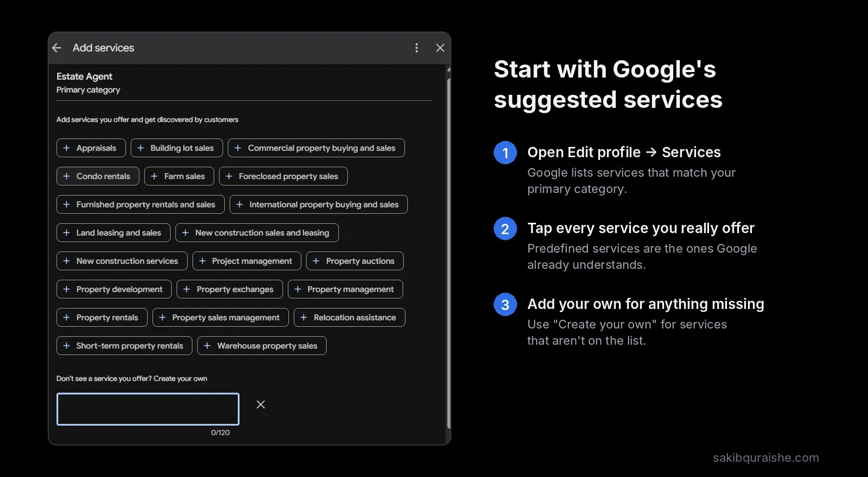Add New construction services chip

[x=122, y=261]
